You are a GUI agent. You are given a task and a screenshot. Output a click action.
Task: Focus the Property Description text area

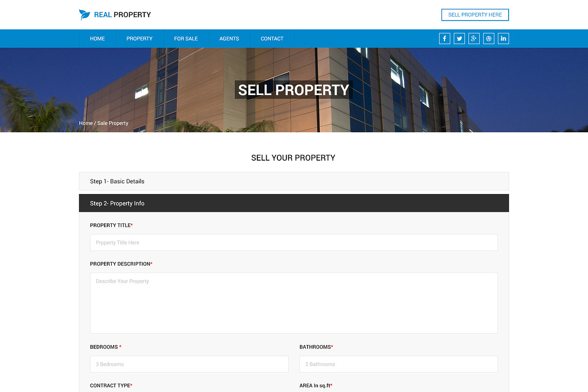point(294,303)
